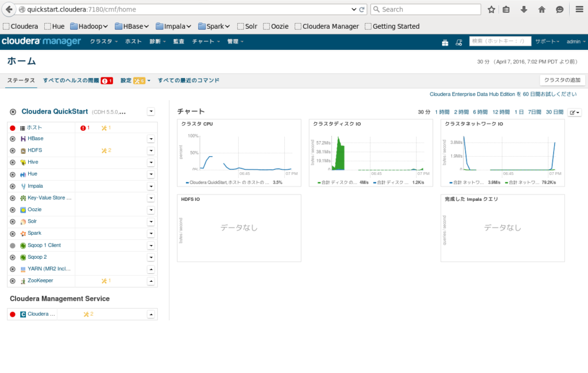588x373 pixels.
Task: Open the 管理 menu
Action: [235, 42]
